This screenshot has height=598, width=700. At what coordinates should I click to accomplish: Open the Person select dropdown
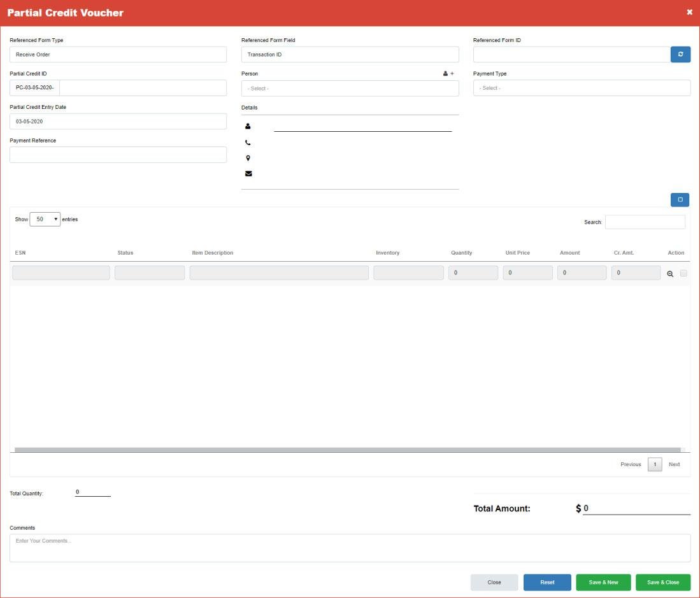[350, 89]
